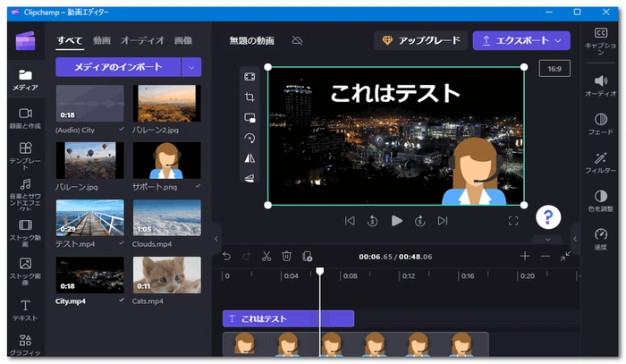Open the Stock video section in sidebar
626x364 pixels.
click(25, 230)
